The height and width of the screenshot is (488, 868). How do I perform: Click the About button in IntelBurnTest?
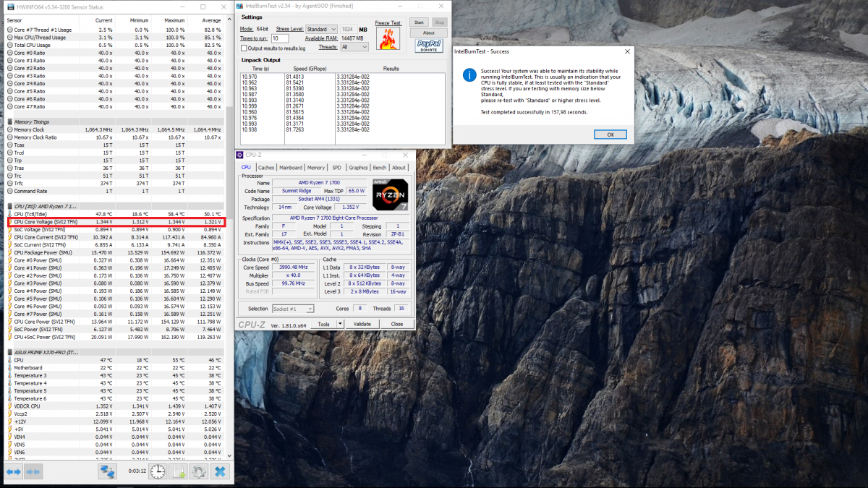pos(429,33)
